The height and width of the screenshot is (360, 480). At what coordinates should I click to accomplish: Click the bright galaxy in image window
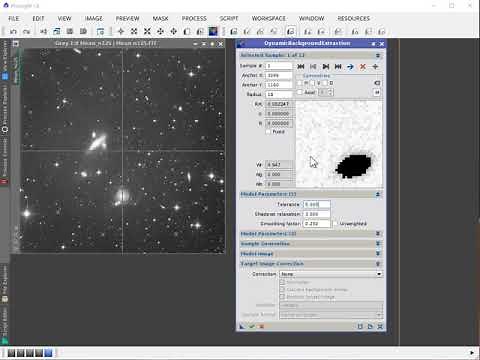point(97,143)
